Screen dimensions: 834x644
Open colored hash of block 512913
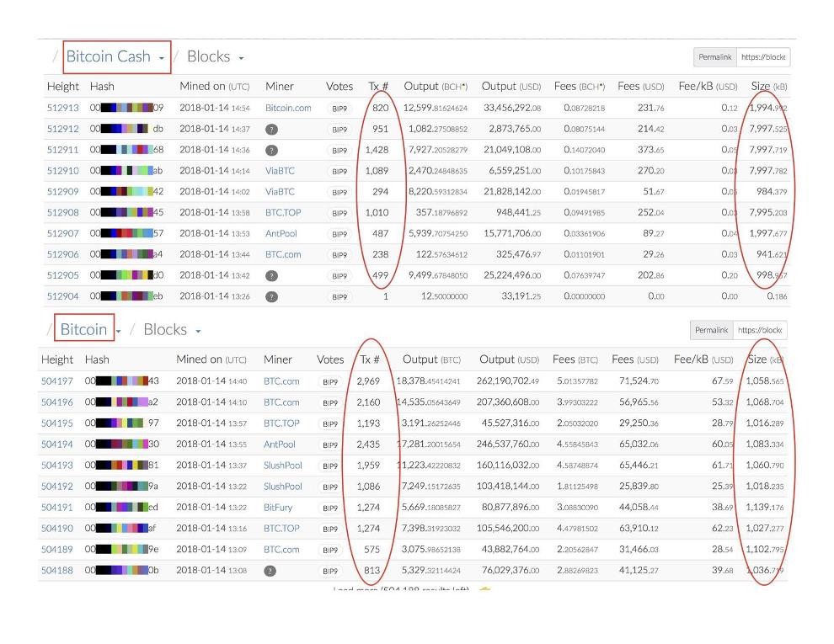click(x=126, y=108)
